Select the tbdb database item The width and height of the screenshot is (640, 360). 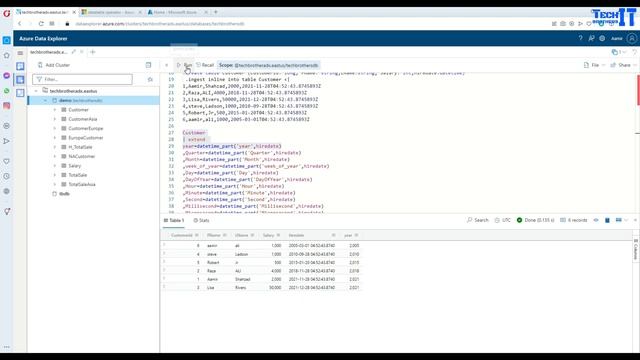[x=64, y=194]
